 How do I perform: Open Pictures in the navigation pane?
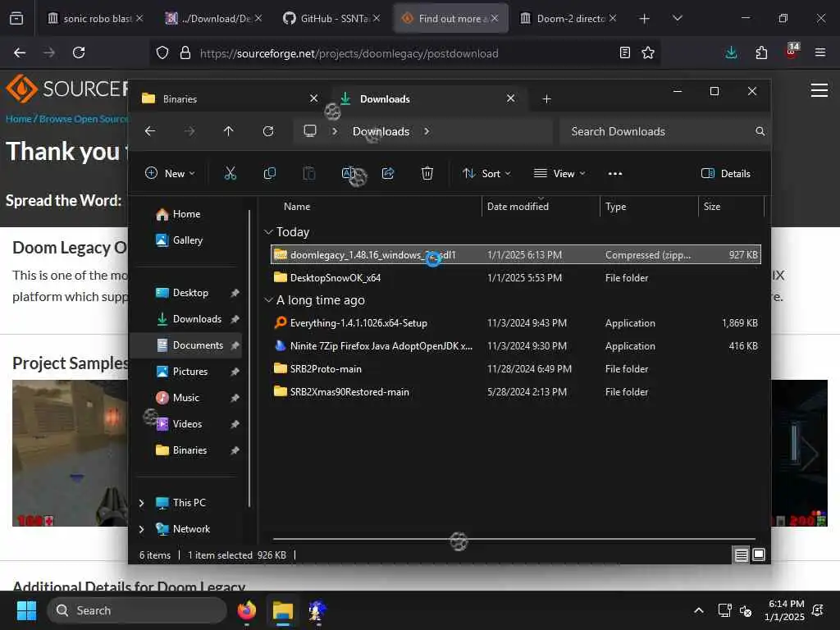[x=187, y=372]
